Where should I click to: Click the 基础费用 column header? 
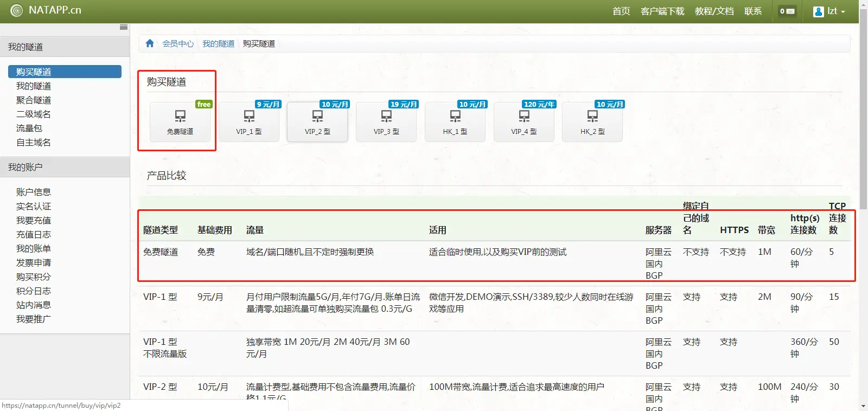[x=215, y=230]
